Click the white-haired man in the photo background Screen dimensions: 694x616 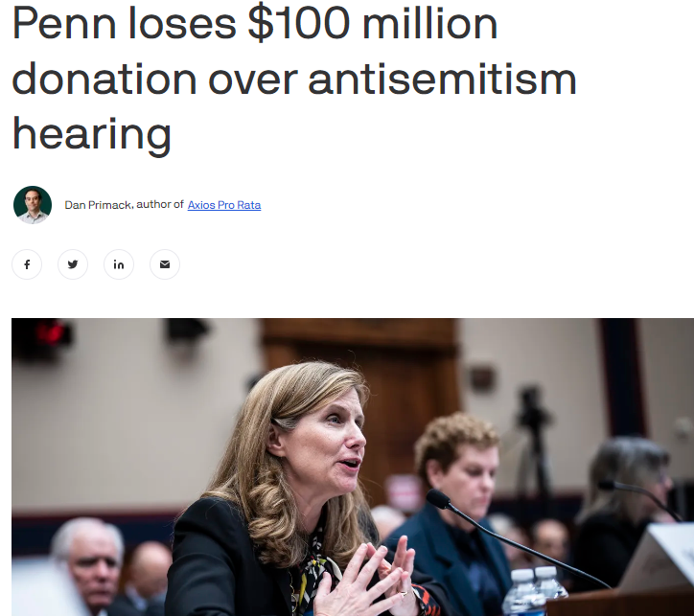88,561
